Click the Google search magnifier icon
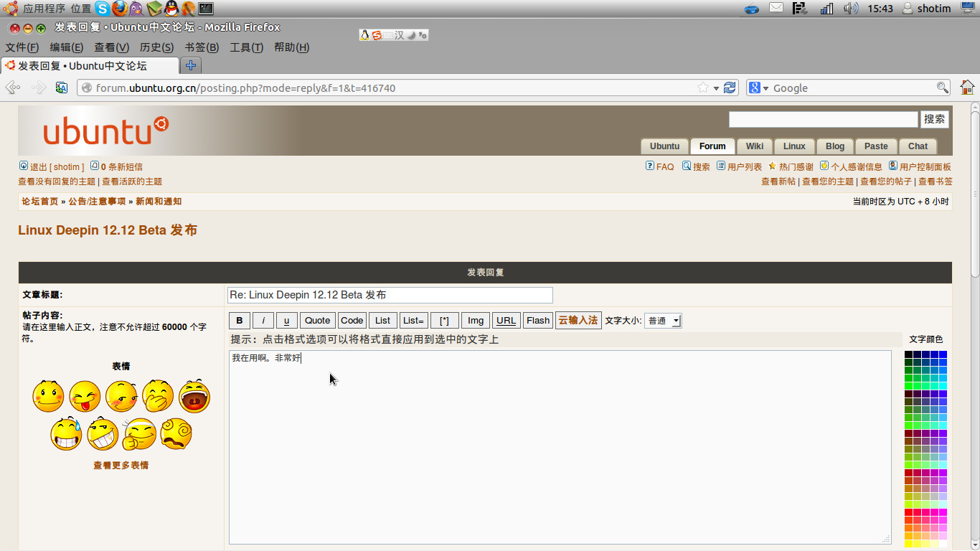The width and height of the screenshot is (980, 551). 943,88
